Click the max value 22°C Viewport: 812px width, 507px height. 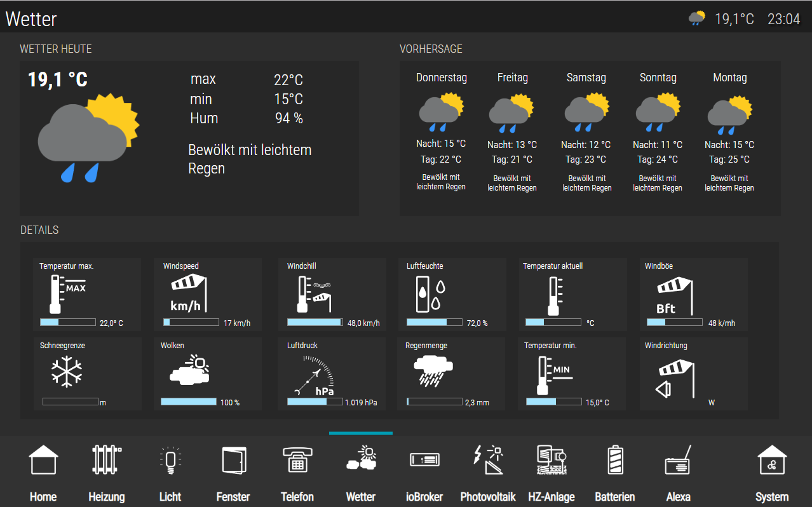click(288, 80)
